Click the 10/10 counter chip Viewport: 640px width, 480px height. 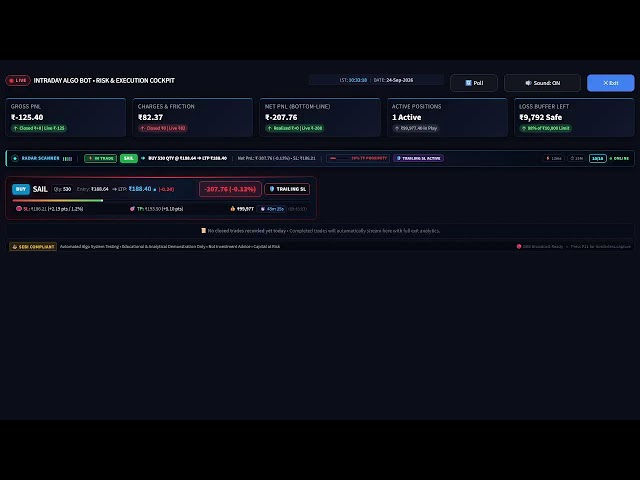tap(598, 158)
